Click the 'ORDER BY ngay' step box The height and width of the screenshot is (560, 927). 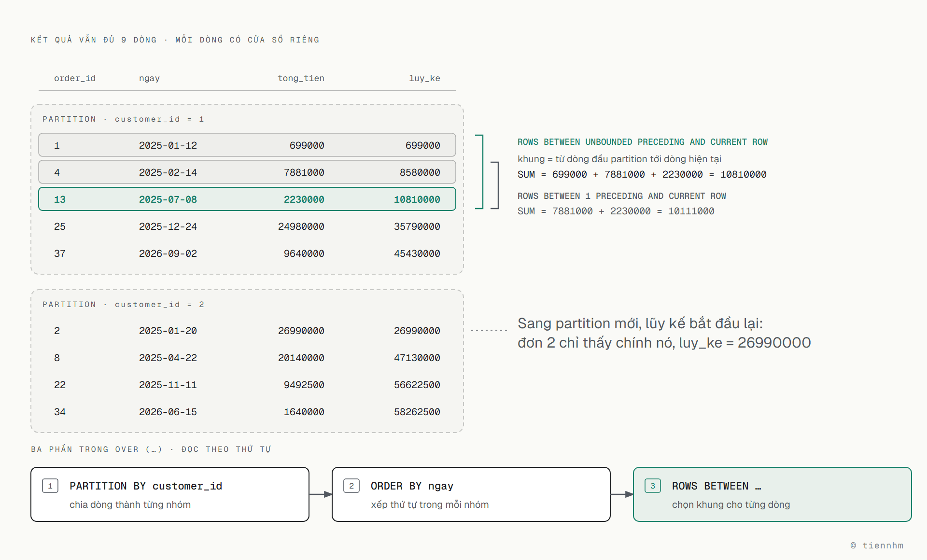coord(471,494)
